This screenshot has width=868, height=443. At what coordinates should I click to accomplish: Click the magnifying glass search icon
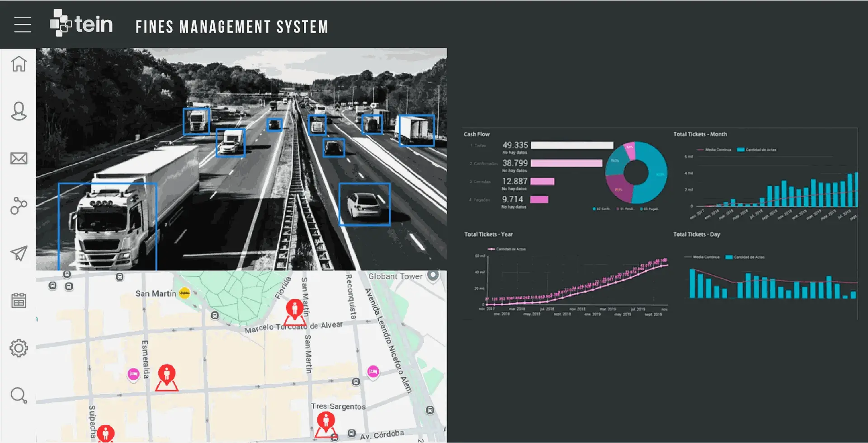(19, 396)
